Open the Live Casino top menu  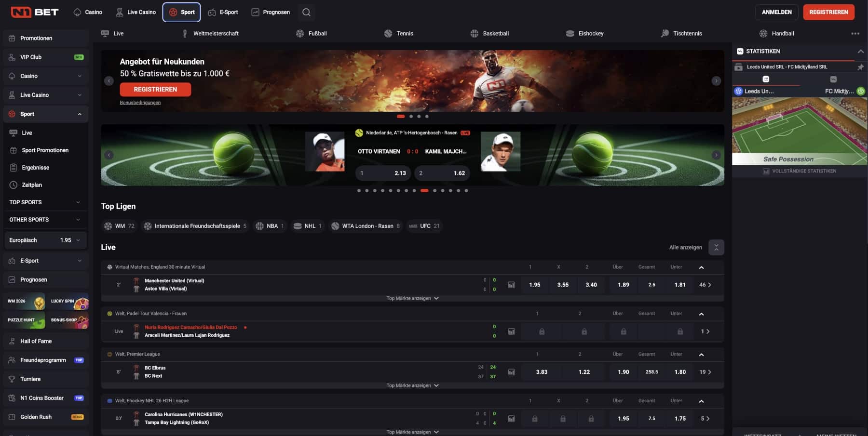point(136,12)
